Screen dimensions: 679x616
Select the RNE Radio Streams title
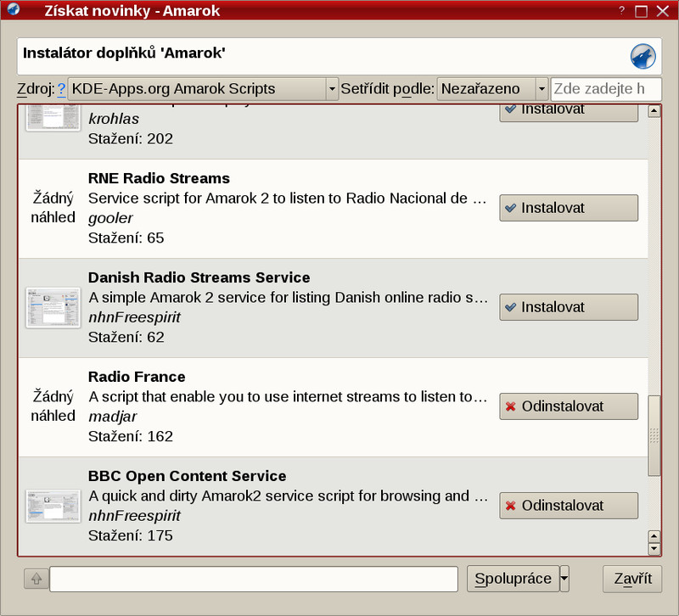159,178
